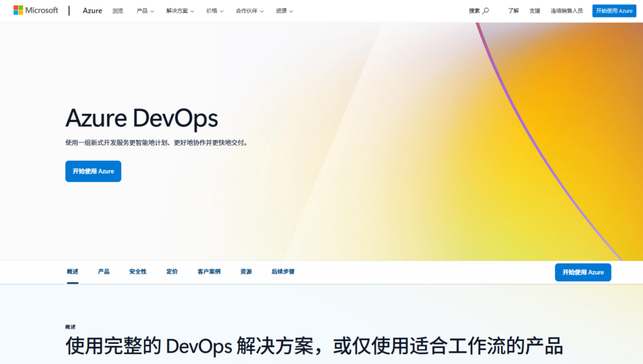This screenshot has width=643, height=364.
Task: Go to the 定价 tab
Action: coord(171,272)
